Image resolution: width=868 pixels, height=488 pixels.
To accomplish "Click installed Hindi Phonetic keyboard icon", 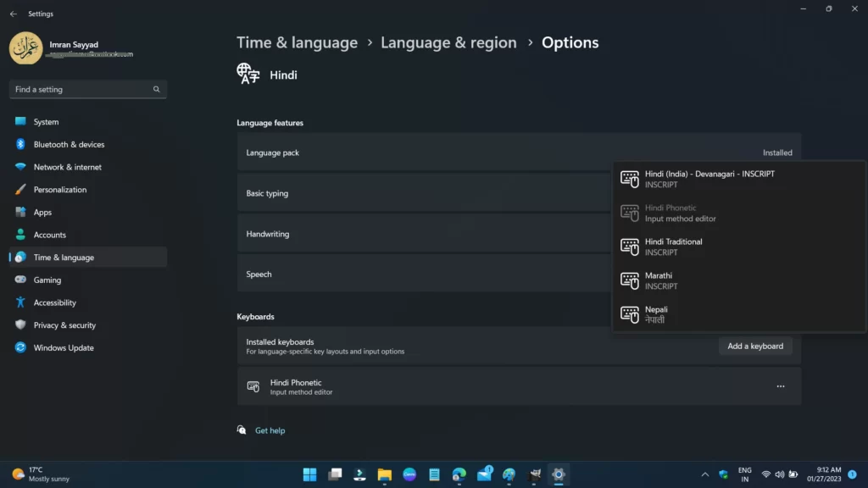I will pyautogui.click(x=253, y=386).
